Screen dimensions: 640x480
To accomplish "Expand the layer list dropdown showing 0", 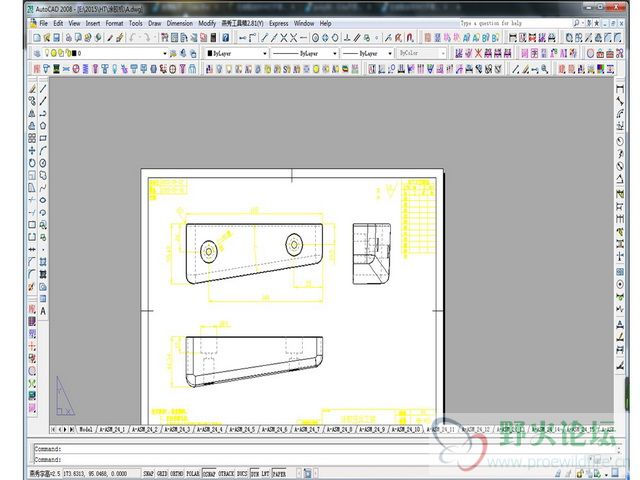I will [x=165, y=53].
